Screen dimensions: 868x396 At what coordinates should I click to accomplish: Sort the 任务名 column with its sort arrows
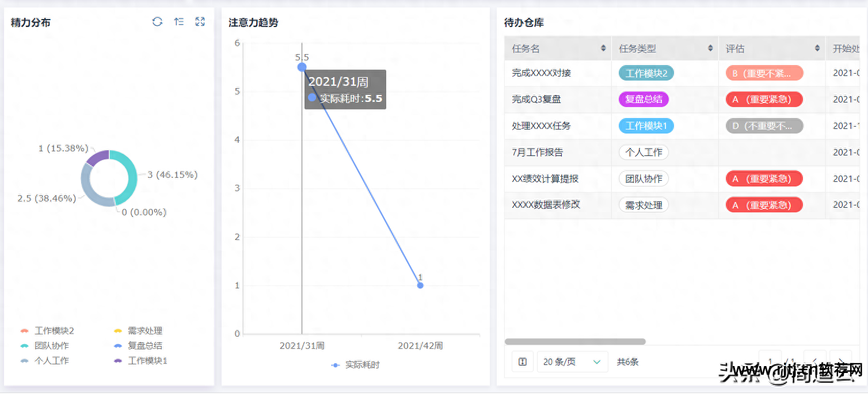(x=602, y=48)
